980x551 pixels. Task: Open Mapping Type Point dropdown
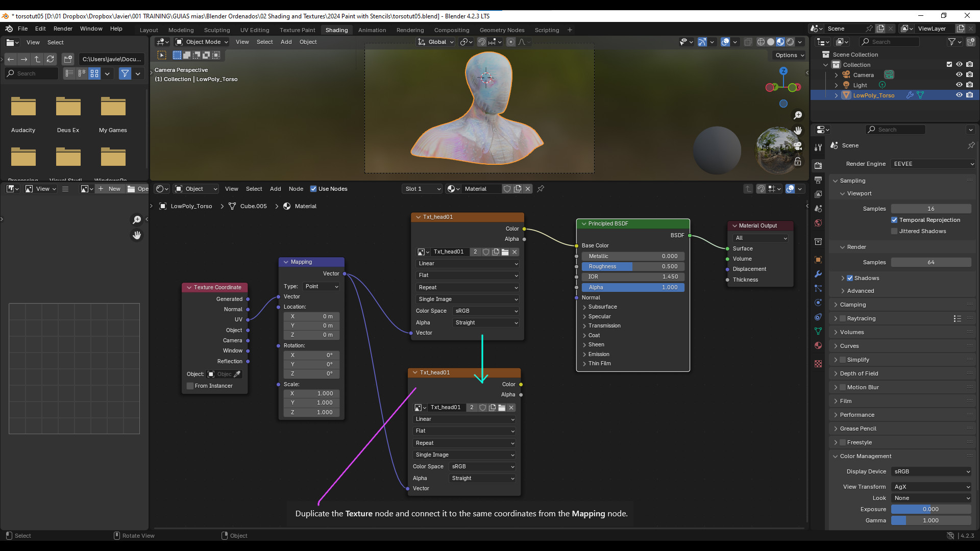point(322,287)
